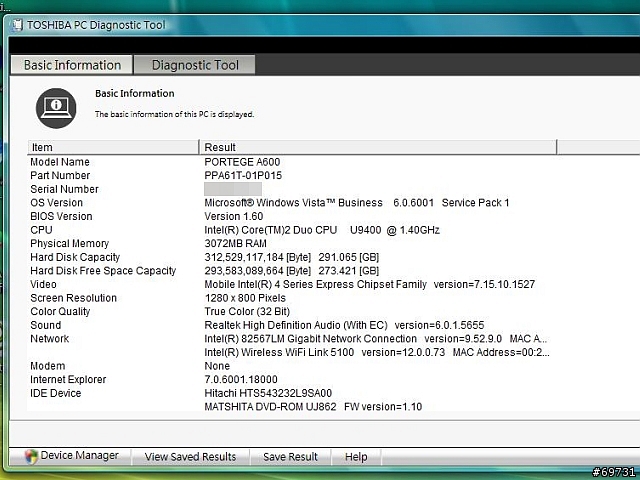Viewport: 640px width, 480px height.
Task: Select the Model Name row label
Action: pos(60,162)
